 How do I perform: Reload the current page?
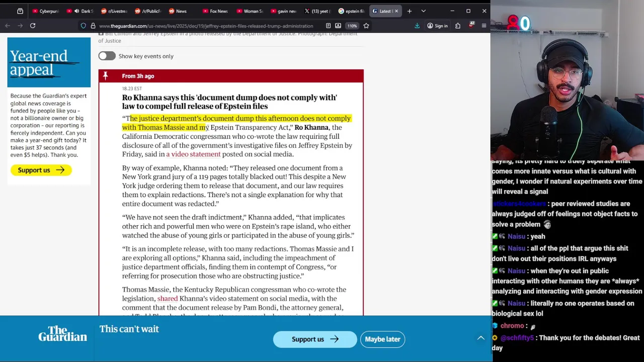click(x=33, y=26)
